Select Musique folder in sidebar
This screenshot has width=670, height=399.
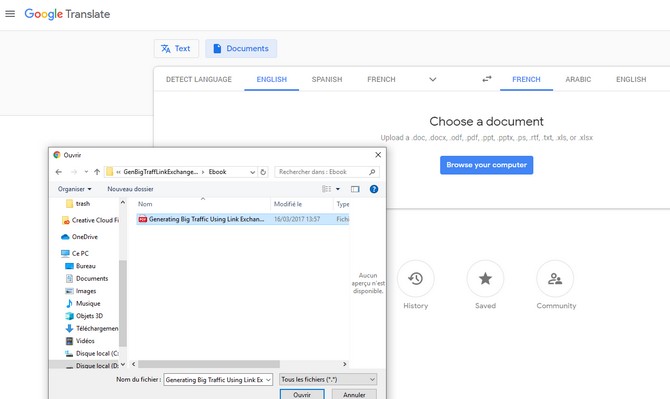pos(83,303)
